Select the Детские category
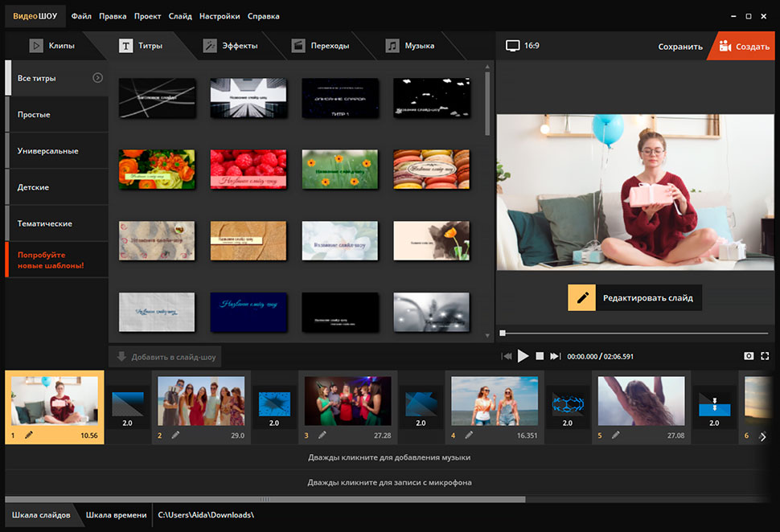780x532 pixels. [56, 187]
